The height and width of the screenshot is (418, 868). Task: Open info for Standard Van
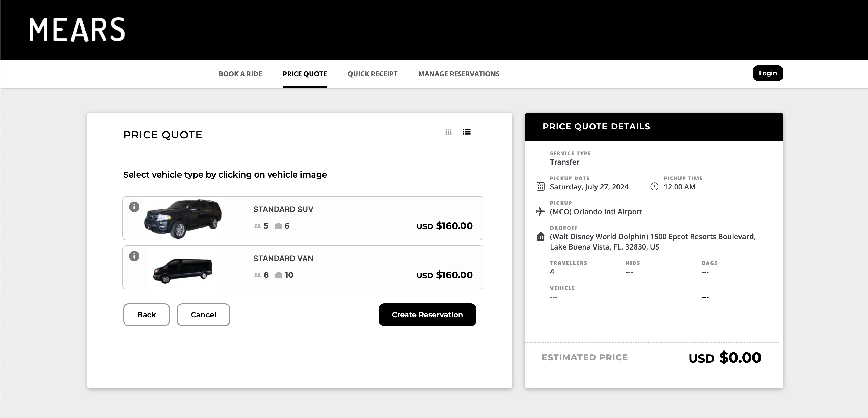134,256
